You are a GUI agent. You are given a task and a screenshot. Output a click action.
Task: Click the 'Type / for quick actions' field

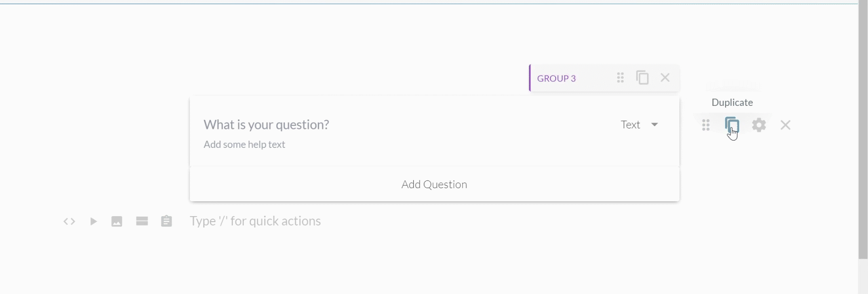[x=255, y=221]
